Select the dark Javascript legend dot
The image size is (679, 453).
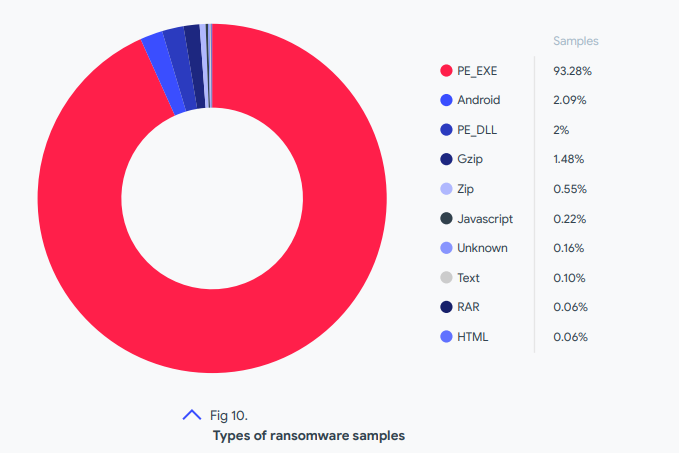446,219
